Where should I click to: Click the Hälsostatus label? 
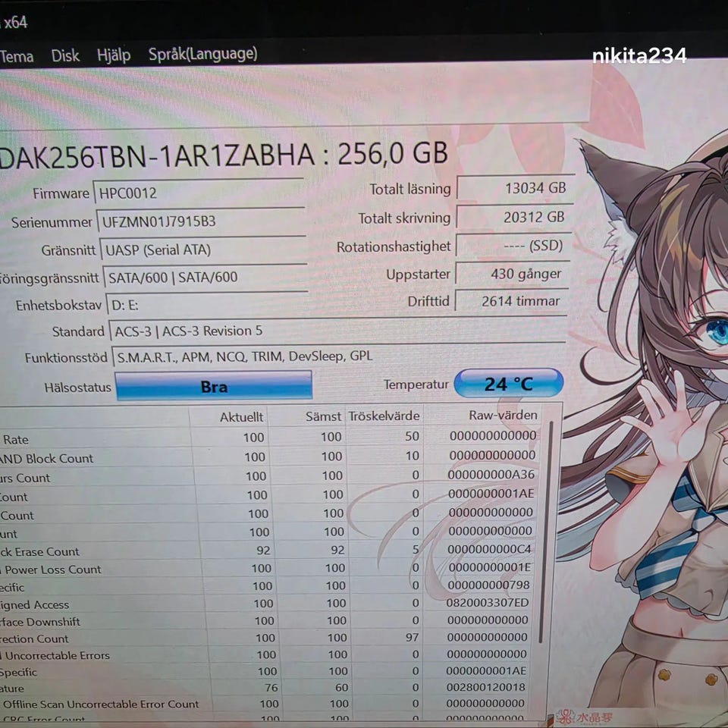(77, 388)
